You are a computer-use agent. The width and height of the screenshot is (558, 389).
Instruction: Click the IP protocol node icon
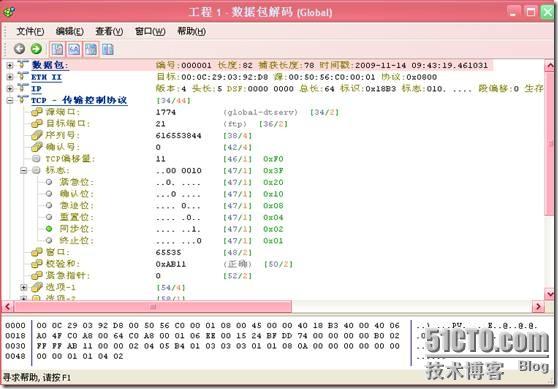coord(23,88)
